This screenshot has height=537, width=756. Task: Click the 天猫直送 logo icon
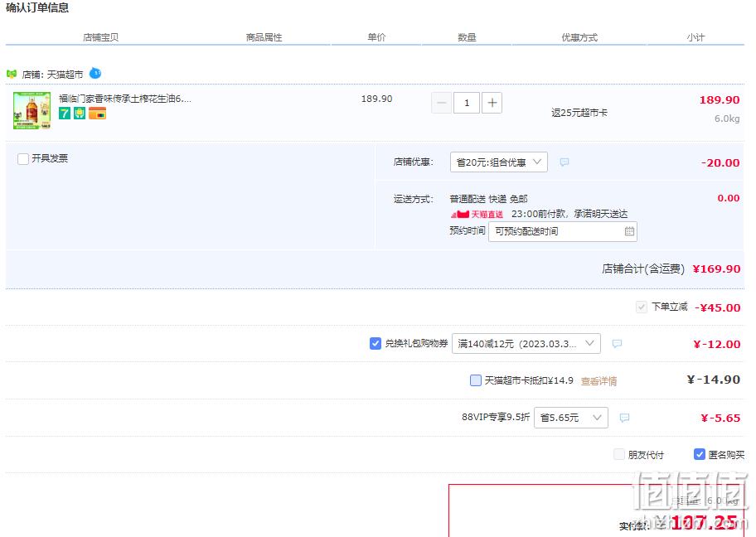point(477,214)
